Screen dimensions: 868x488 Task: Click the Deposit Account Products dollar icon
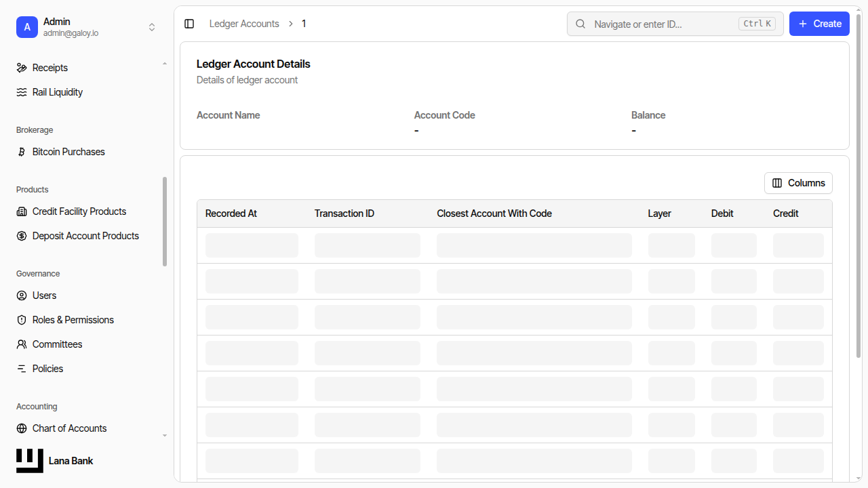click(22, 236)
